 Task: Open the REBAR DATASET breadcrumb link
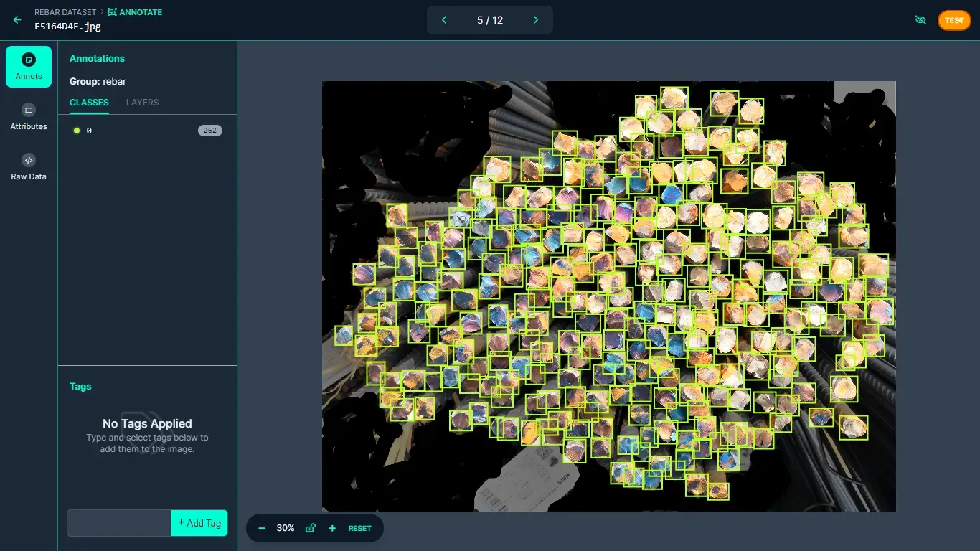pyautogui.click(x=65, y=12)
